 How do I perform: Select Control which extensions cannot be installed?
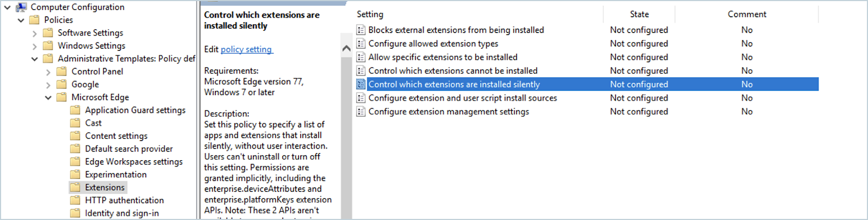(x=452, y=71)
